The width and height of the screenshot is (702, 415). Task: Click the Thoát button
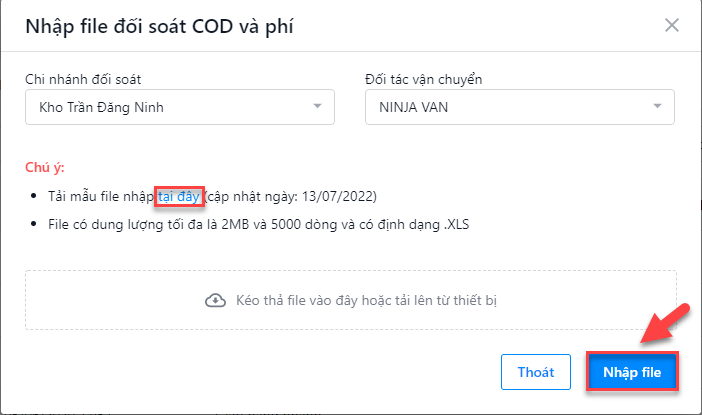click(535, 372)
